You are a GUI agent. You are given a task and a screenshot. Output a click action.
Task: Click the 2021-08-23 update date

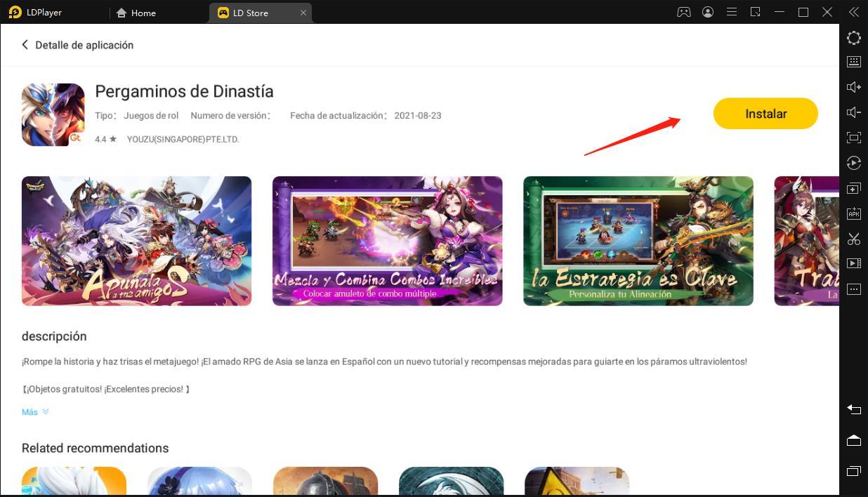(x=418, y=115)
